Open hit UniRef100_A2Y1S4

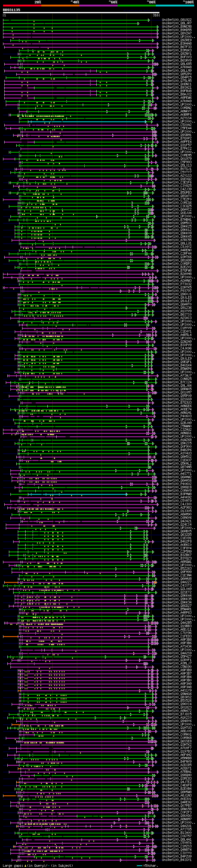click(x=177, y=118)
